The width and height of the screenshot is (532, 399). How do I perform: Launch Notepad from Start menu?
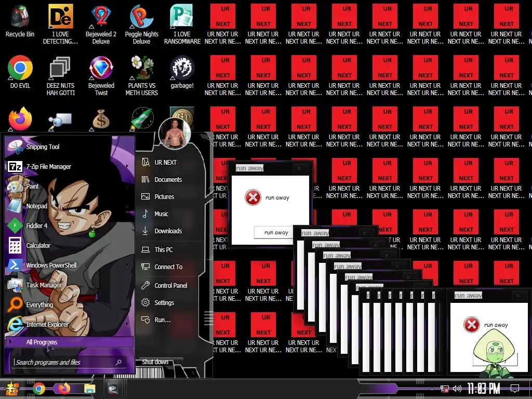point(69,206)
